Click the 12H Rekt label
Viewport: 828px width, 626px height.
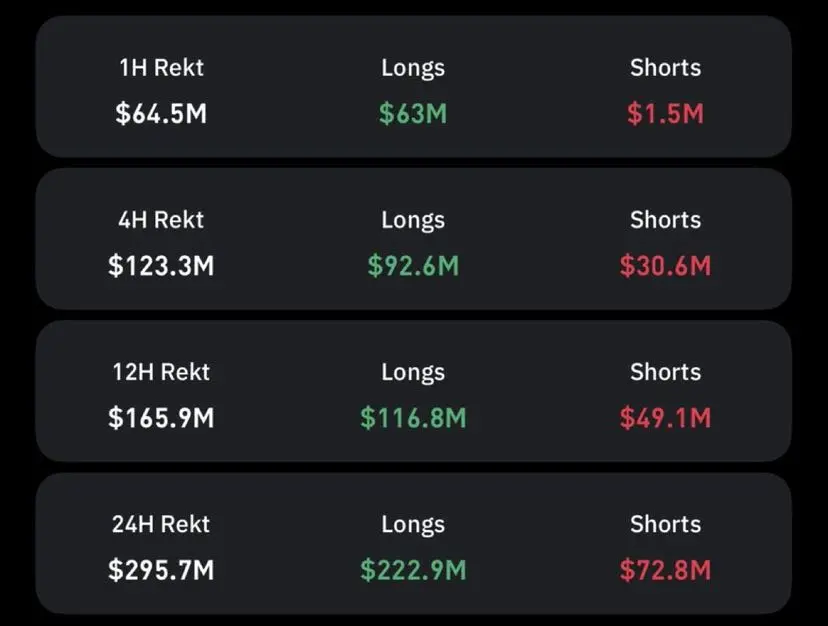click(x=161, y=372)
